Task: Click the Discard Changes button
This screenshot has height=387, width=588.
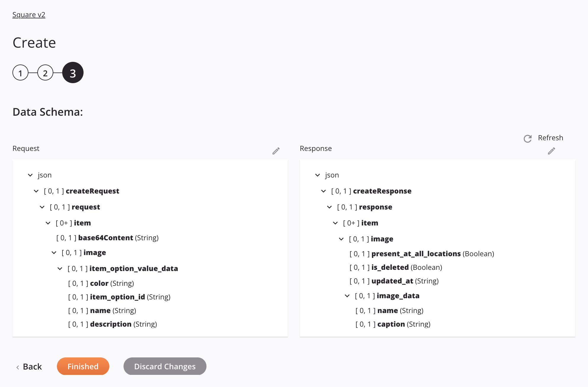Action: click(x=165, y=366)
